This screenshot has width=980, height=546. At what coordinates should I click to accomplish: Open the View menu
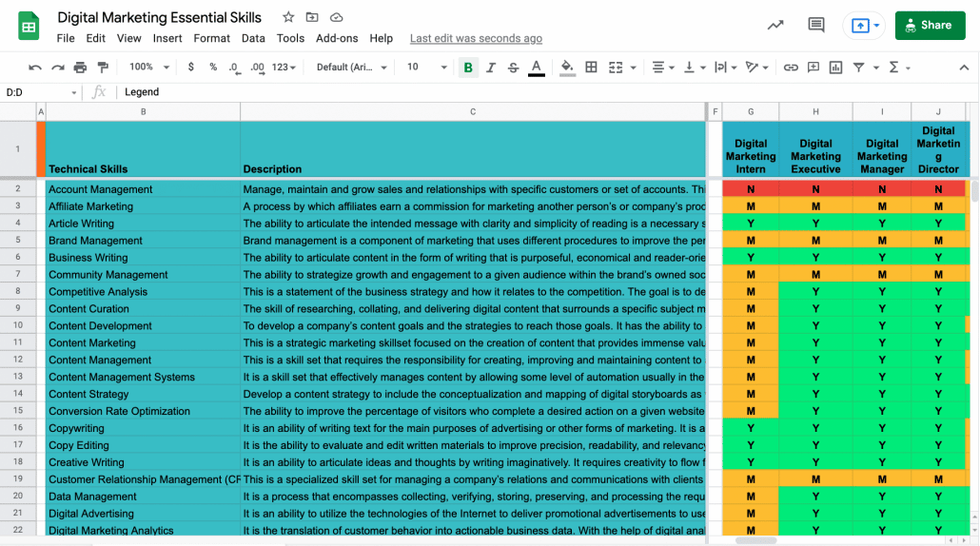point(128,38)
